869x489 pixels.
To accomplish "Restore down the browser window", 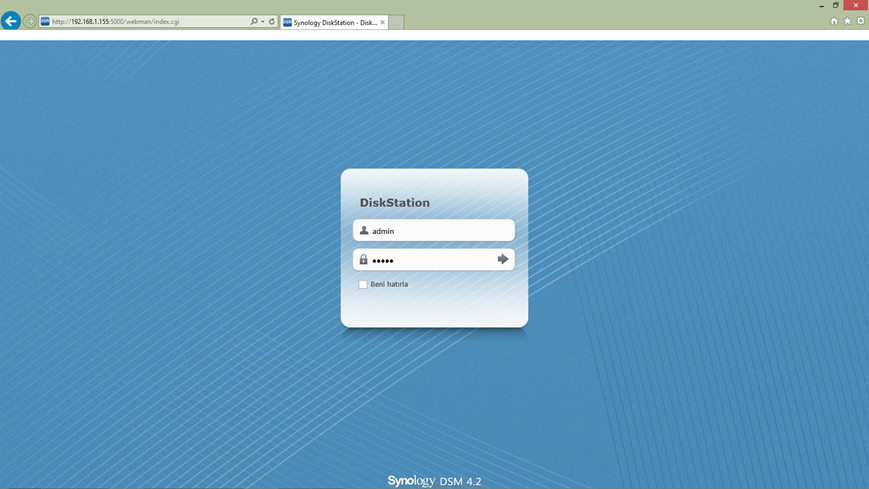I will point(836,6).
